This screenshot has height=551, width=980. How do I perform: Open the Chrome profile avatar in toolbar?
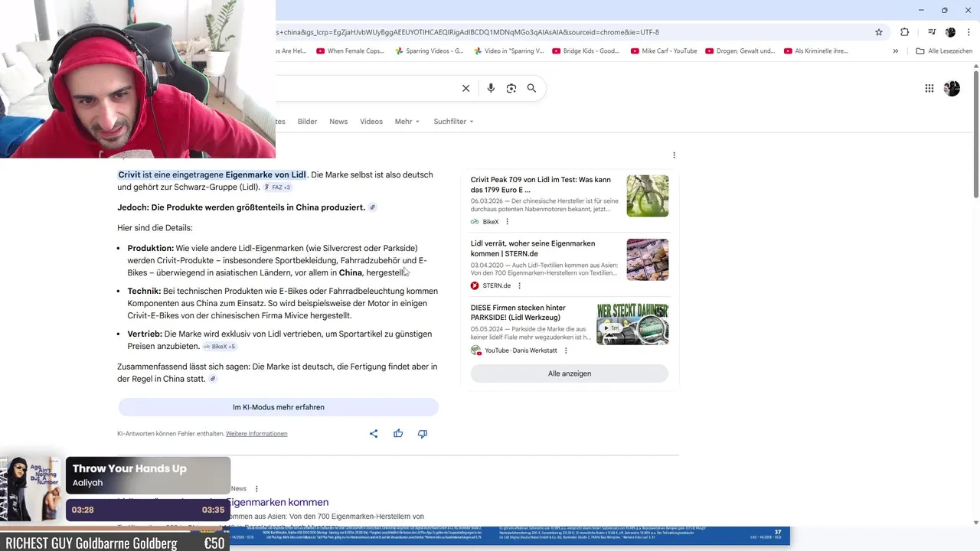pos(951,32)
